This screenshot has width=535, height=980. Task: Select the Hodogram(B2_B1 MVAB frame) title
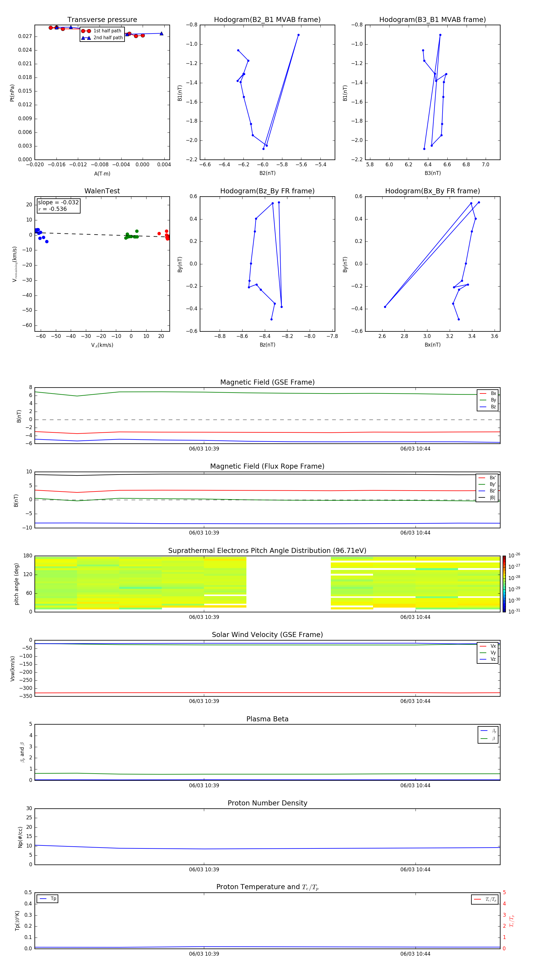267,20
